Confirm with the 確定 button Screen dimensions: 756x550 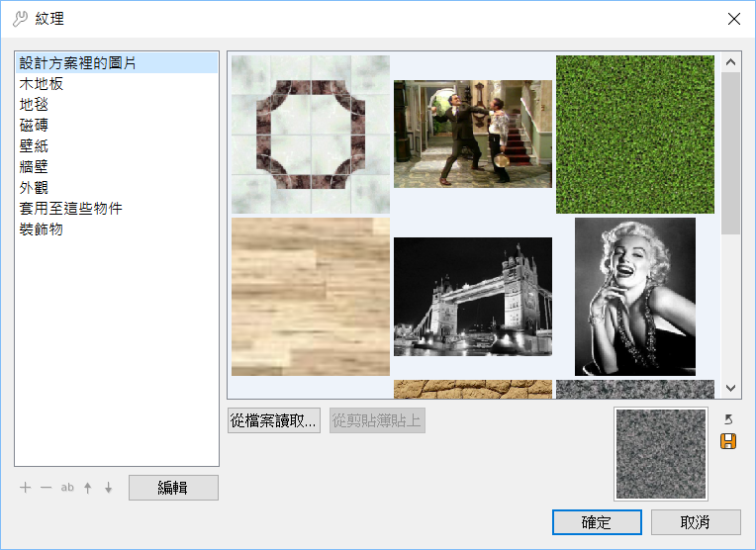pos(597,522)
